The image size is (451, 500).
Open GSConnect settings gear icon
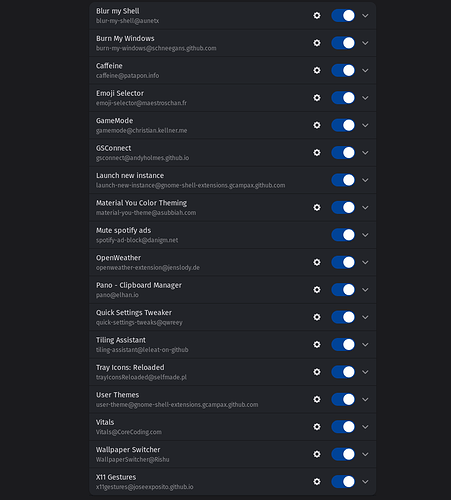(x=317, y=153)
